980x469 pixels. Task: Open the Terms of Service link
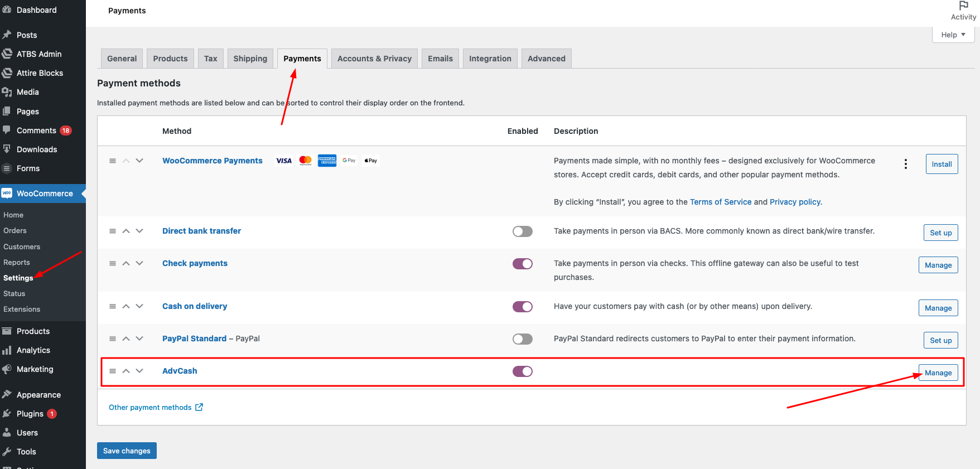click(721, 202)
